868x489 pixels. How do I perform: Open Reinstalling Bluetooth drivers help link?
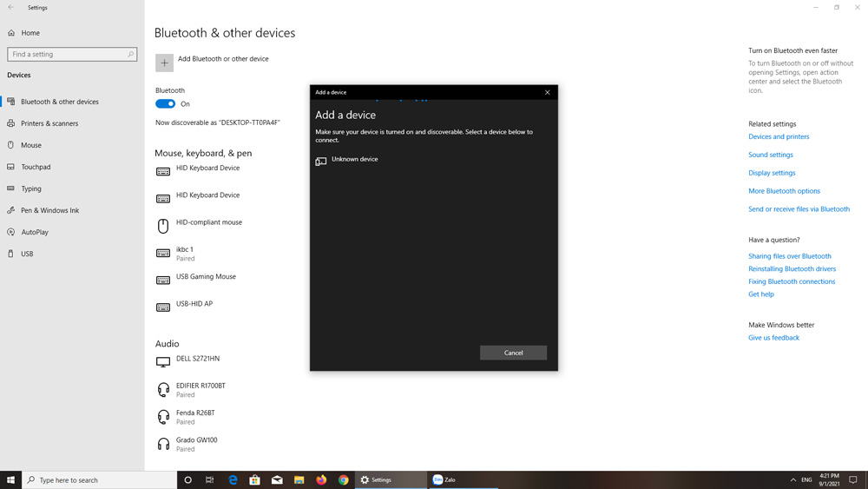[792, 269]
